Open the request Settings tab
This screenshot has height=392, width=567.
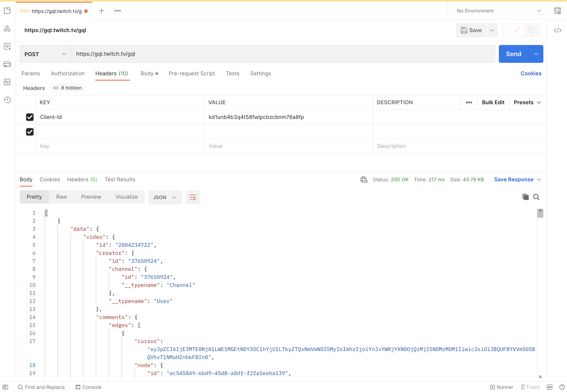point(261,73)
